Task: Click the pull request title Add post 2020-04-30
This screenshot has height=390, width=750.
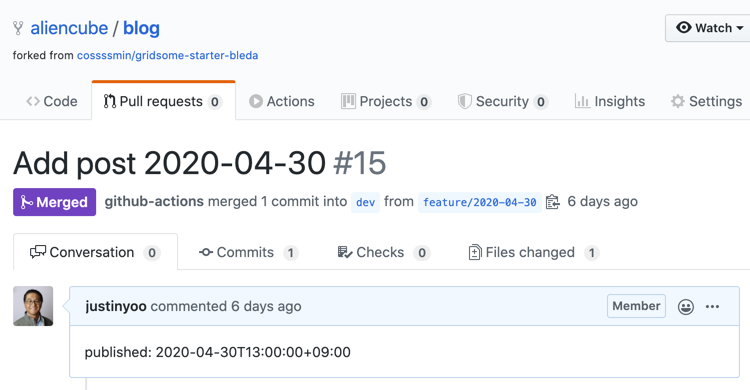Action: tap(169, 164)
